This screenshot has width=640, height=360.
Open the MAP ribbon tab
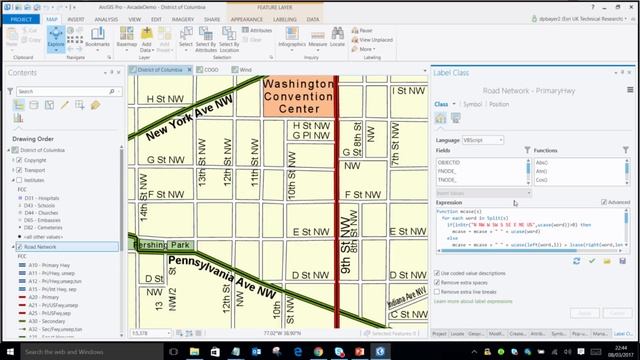point(52,19)
